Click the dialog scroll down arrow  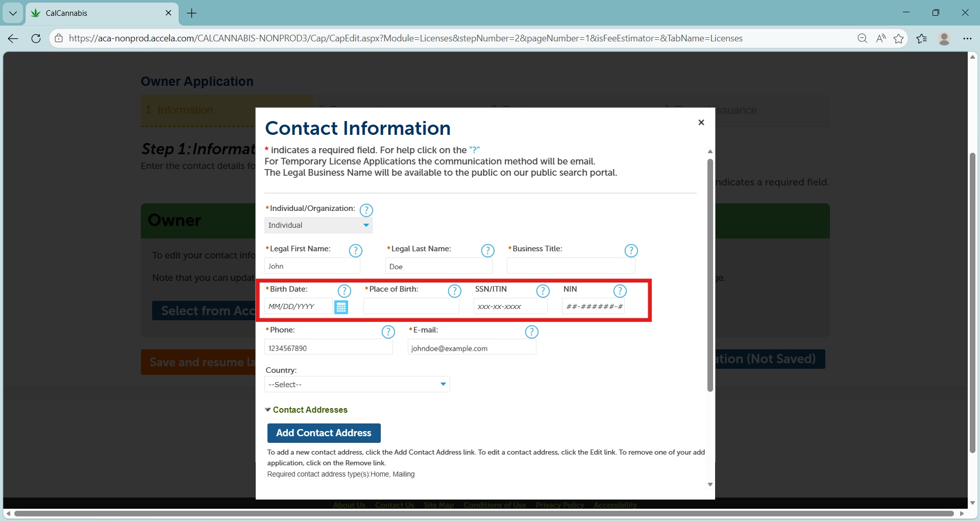pos(710,485)
